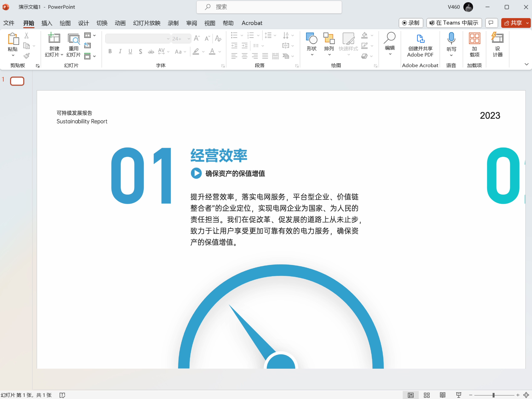This screenshot has width=532, height=399.
Task: Start recording with the 录制 button
Action: click(411, 23)
